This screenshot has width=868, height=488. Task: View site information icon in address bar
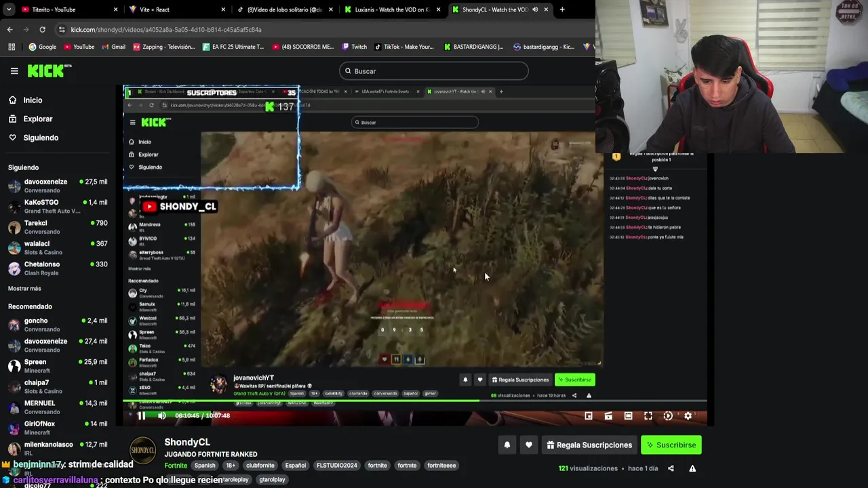(x=62, y=30)
